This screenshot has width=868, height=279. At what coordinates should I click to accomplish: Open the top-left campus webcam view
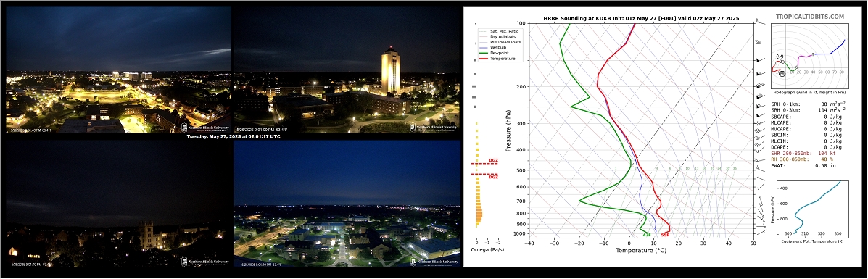[x=118, y=69]
